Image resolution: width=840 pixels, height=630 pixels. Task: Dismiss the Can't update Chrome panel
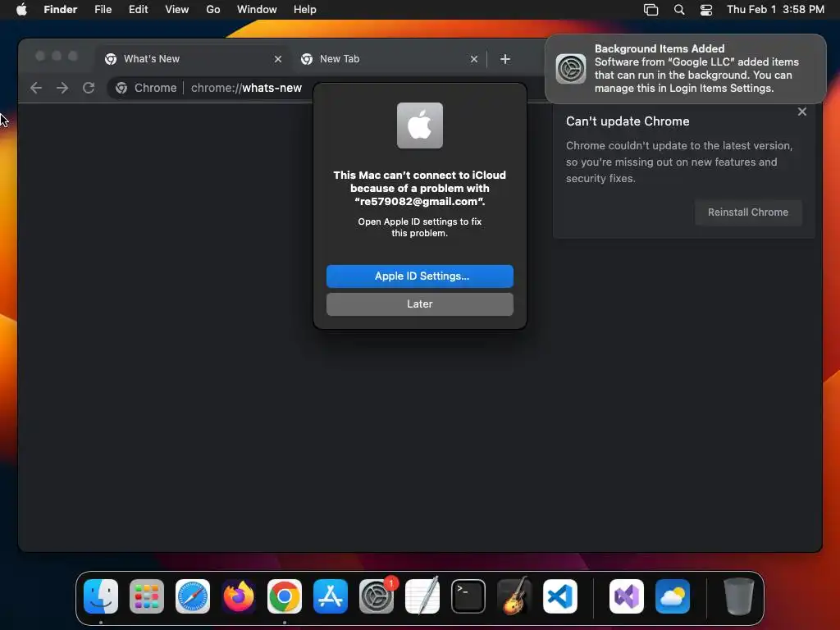(802, 112)
